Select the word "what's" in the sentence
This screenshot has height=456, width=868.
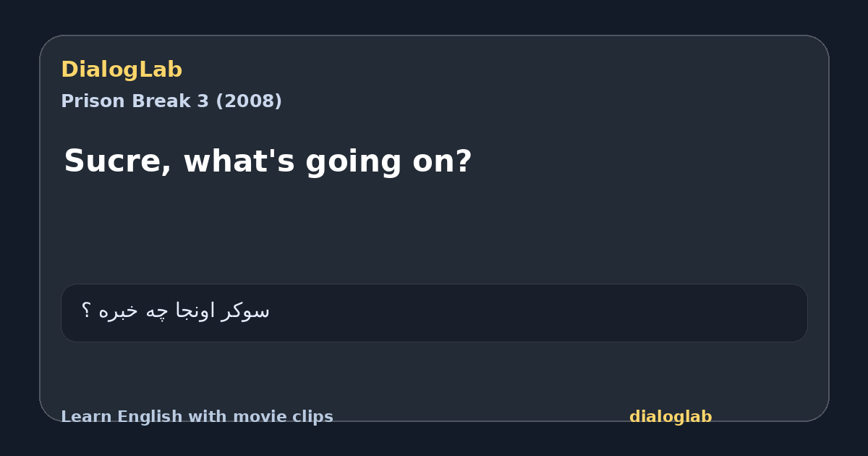239,161
